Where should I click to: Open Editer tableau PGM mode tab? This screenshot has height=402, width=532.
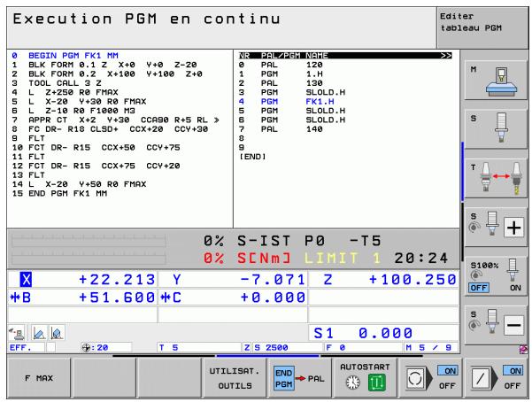pyautogui.click(x=482, y=27)
